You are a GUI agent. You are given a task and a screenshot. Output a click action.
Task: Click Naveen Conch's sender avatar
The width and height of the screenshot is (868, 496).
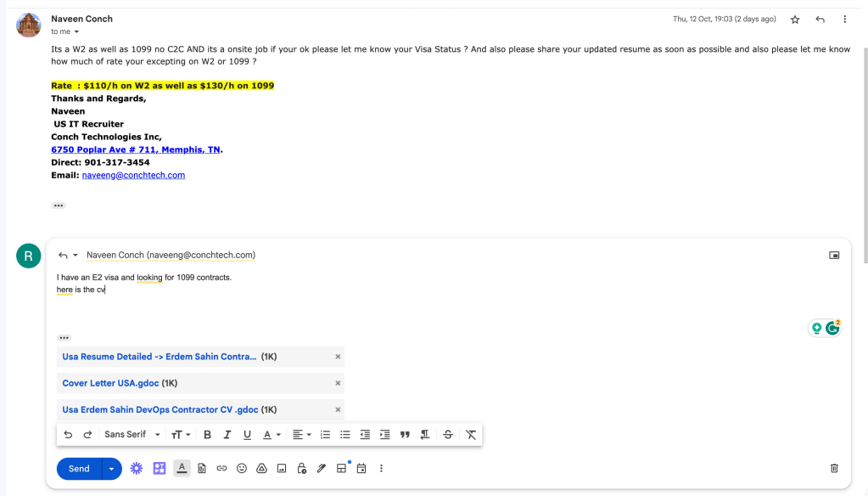point(28,25)
